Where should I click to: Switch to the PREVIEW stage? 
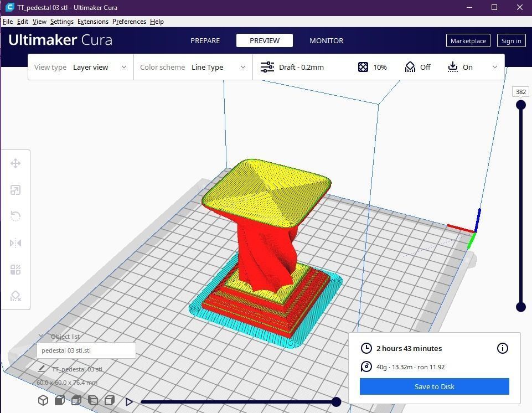(265, 41)
